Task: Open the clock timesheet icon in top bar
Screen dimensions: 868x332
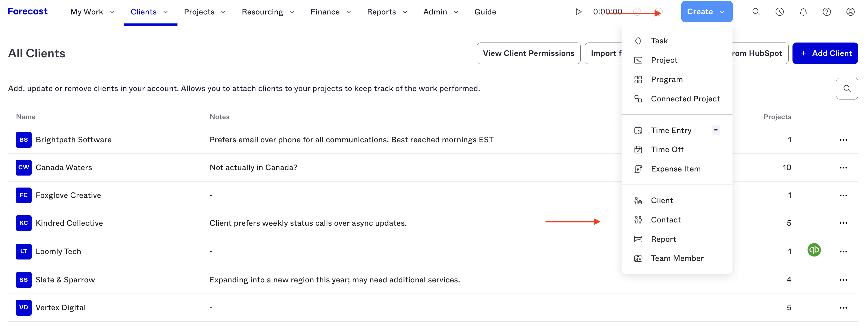Action: pos(779,12)
